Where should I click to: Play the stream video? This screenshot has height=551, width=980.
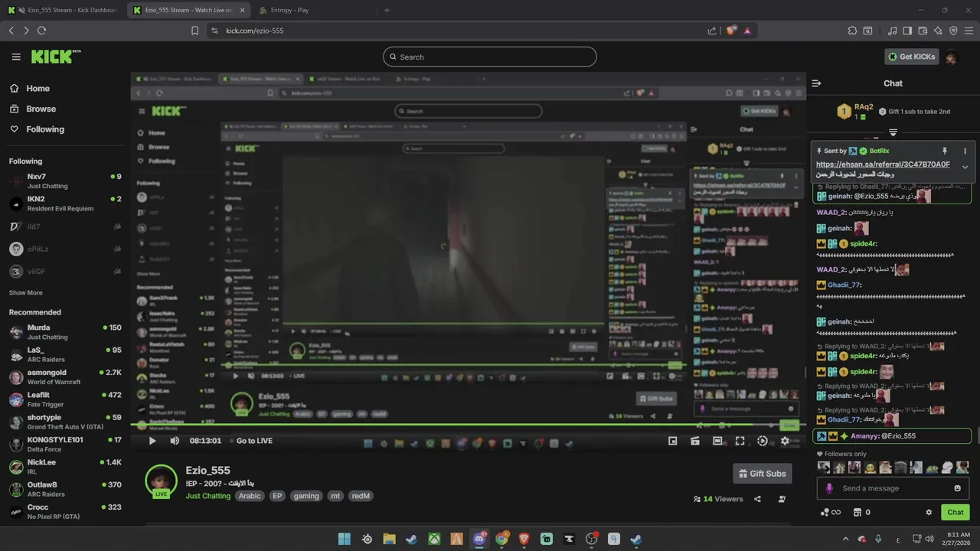point(152,441)
